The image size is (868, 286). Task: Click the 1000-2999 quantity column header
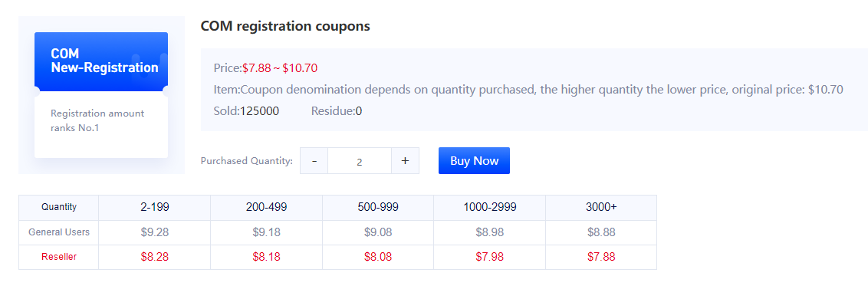[490, 208]
